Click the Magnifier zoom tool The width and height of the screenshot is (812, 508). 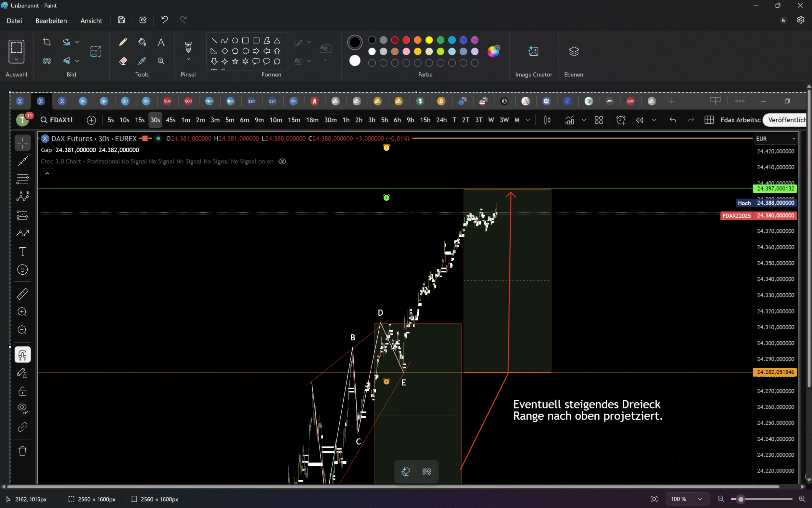[161, 61]
